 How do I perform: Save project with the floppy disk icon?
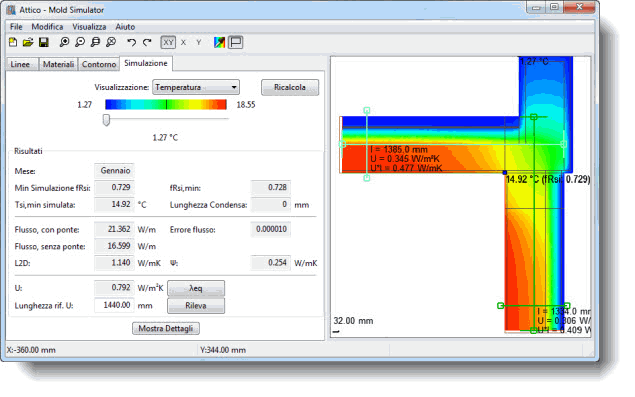tap(44, 42)
